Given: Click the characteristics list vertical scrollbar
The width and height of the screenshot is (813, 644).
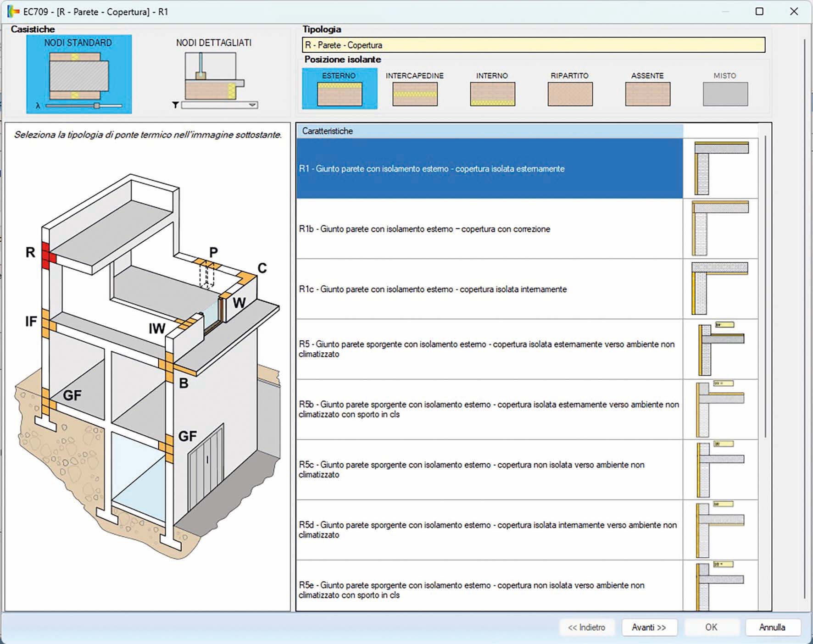Looking at the screenshot, I should point(764,287).
